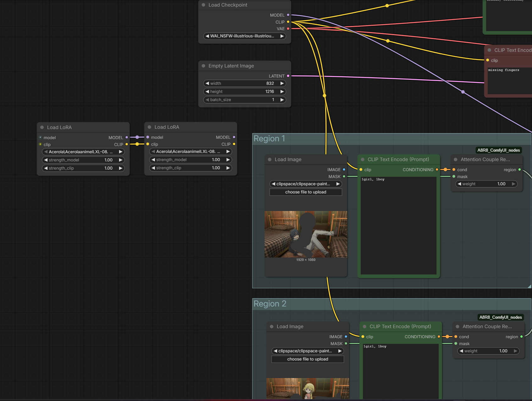Collapse Region 1's CLIP Text Encode (Prompt) node dot
Screen dimensions: 532x401
pyautogui.click(x=363, y=160)
